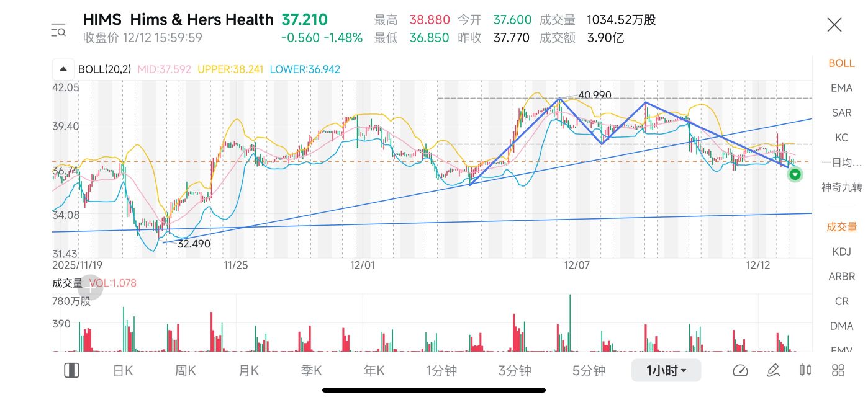Tap the 最高 value 38.880
Screen dimensions: 868x400
point(429,20)
